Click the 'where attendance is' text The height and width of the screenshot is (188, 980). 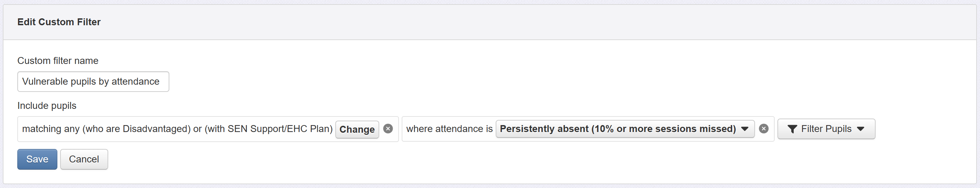tap(449, 129)
